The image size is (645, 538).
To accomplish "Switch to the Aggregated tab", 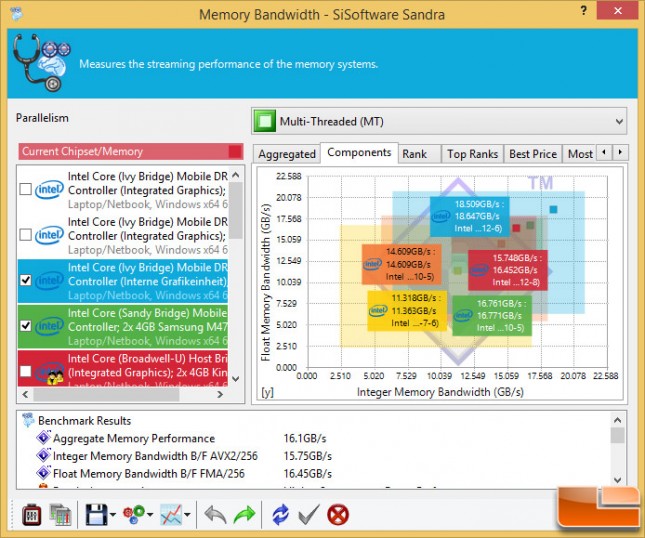I will click(x=287, y=154).
